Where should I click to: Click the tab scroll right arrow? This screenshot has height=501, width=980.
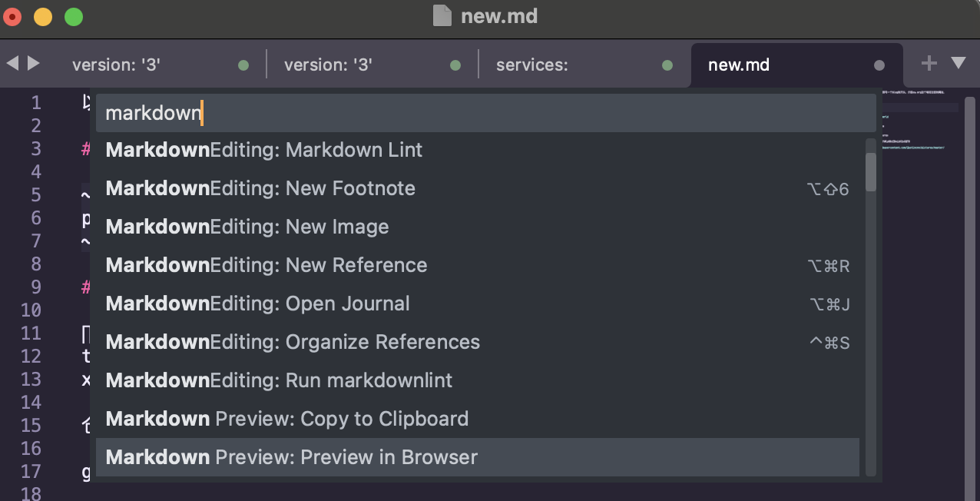click(x=33, y=63)
